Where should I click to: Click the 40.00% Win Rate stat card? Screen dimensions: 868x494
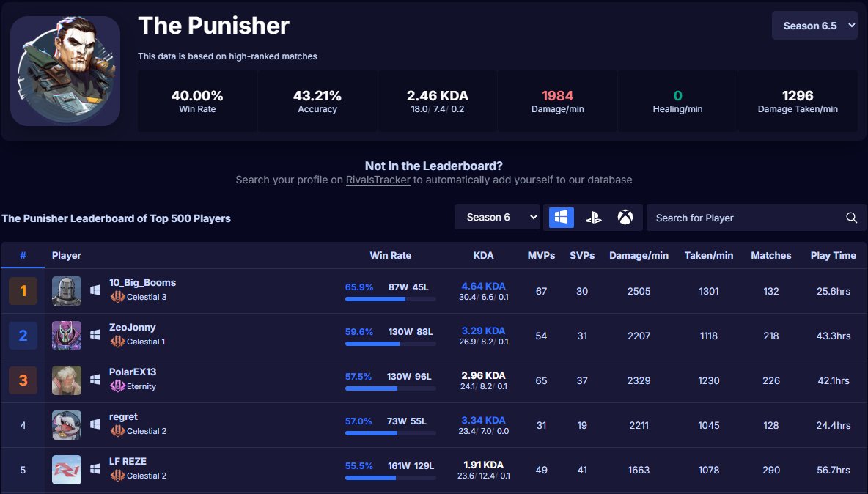197,101
